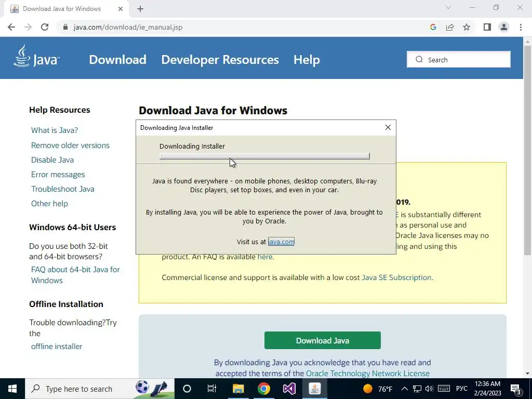Open the Chrome three-dot menu
This screenshot has width=532, height=399.
click(521, 27)
